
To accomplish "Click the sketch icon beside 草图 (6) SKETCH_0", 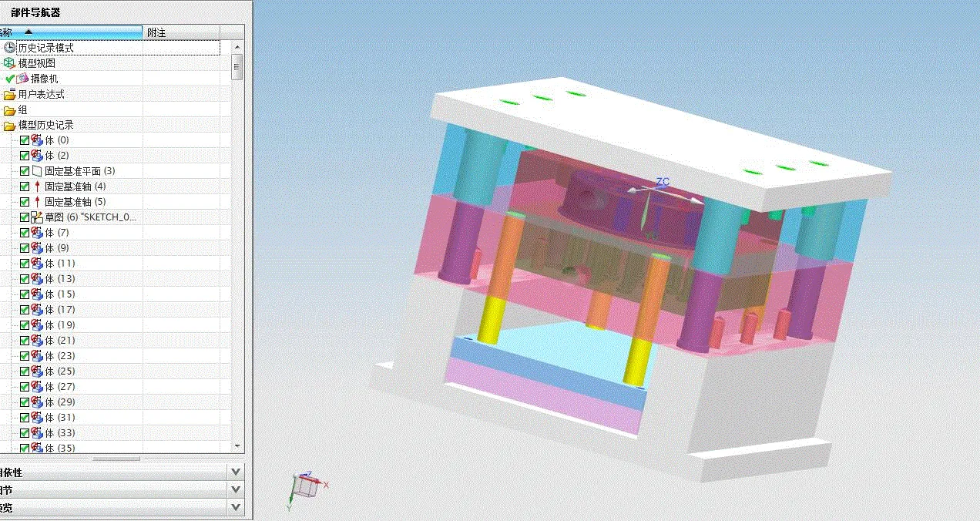I will click(x=37, y=217).
